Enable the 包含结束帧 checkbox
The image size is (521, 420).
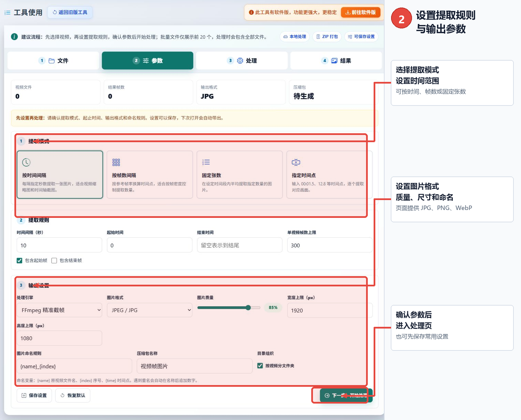tap(54, 261)
